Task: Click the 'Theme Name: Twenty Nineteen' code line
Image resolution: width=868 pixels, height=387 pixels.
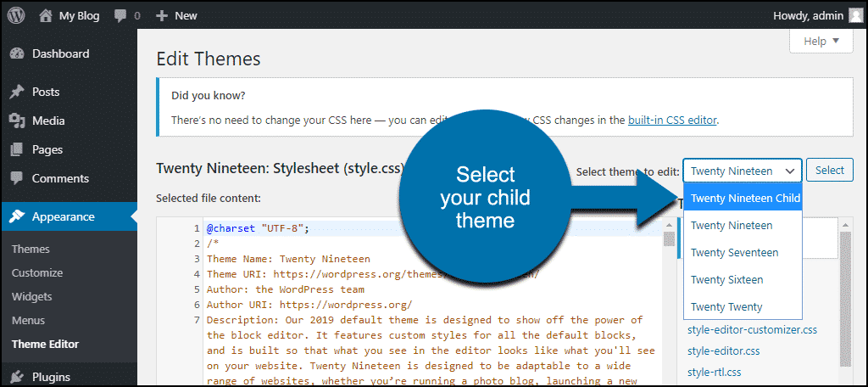Action: (x=288, y=259)
